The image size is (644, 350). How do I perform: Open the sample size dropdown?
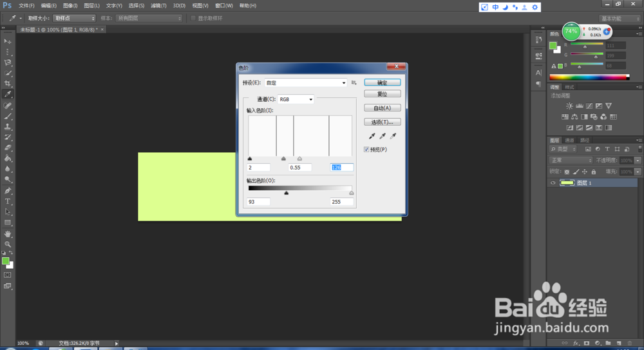[74, 18]
